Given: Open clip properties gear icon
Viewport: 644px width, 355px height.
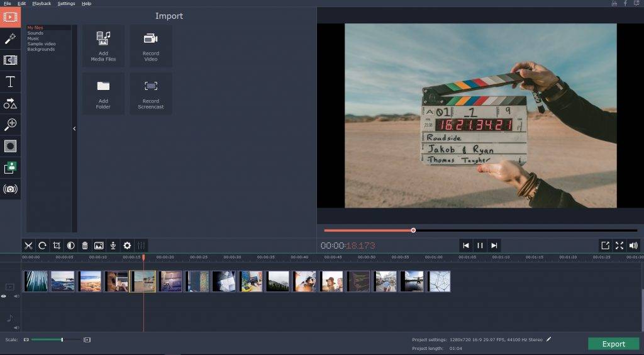Looking at the screenshot, I should (x=127, y=245).
